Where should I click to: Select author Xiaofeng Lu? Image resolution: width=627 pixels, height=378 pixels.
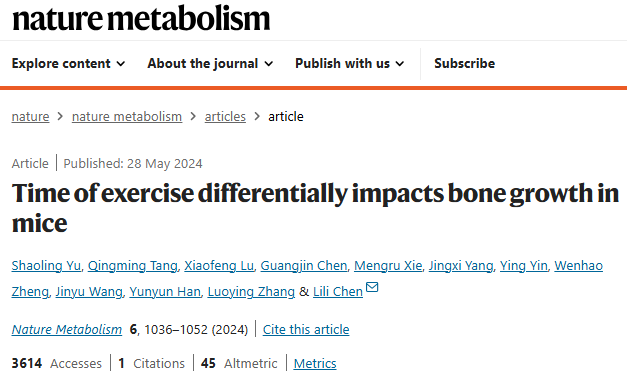click(x=219, y=266)
